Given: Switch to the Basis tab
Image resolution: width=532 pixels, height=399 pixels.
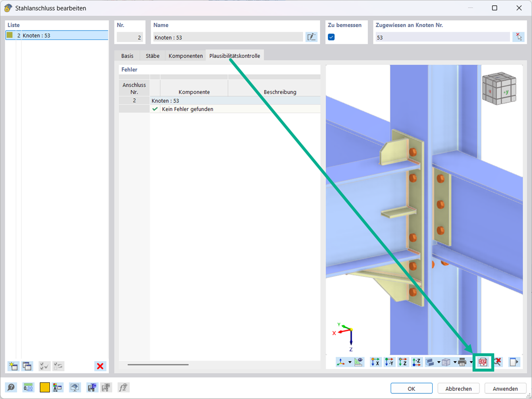Looking at the screenshot, I should (127, 55).
